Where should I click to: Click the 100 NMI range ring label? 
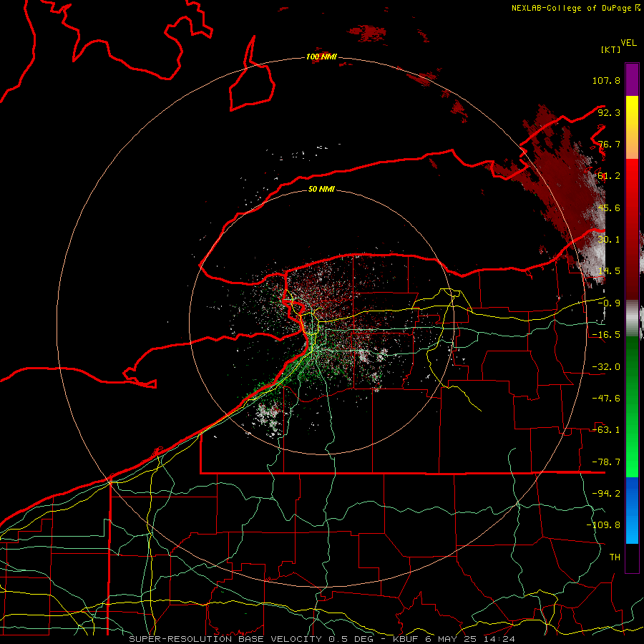(x=321, y=57)
